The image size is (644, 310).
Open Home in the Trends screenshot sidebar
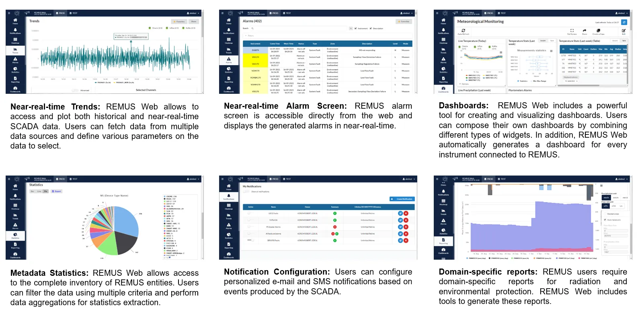click(15, 21)
